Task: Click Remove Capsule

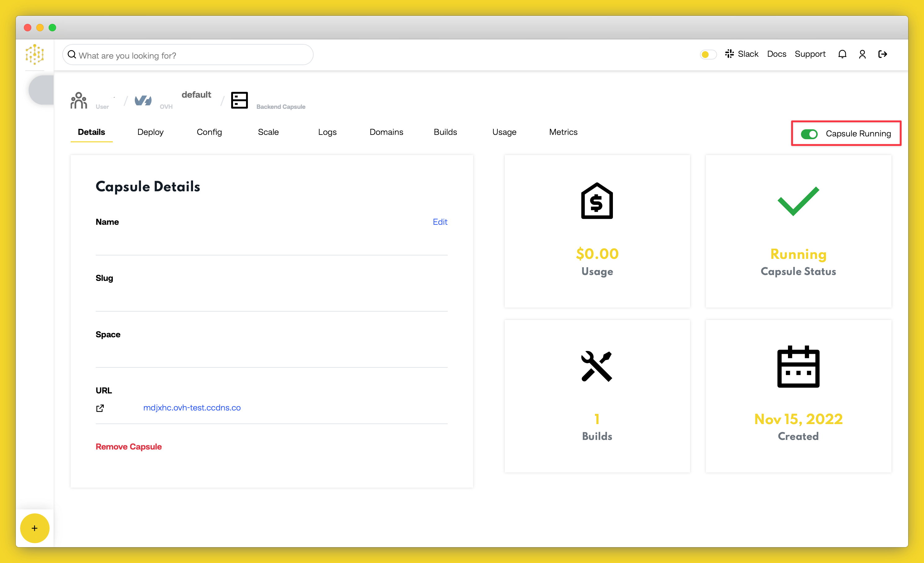Action: pyautogui.click(x=129, y=447)
